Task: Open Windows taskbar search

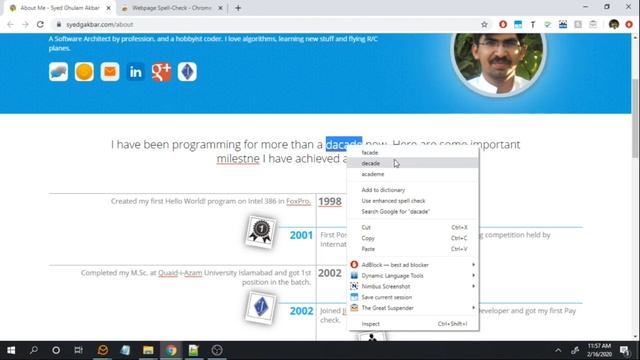Action: click(x=33, y=350)
